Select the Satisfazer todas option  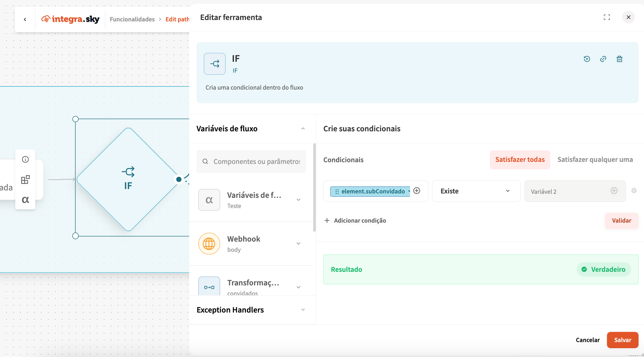[x=520, y=159]
